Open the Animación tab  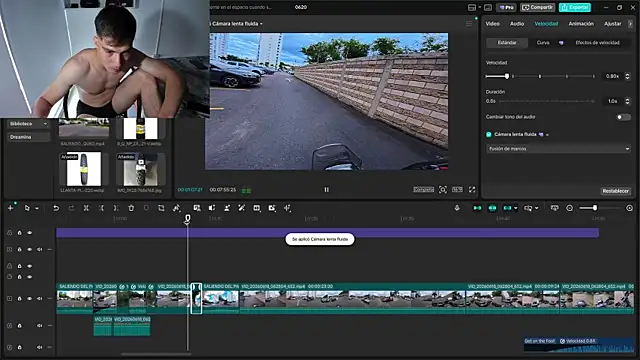(581, 24)
